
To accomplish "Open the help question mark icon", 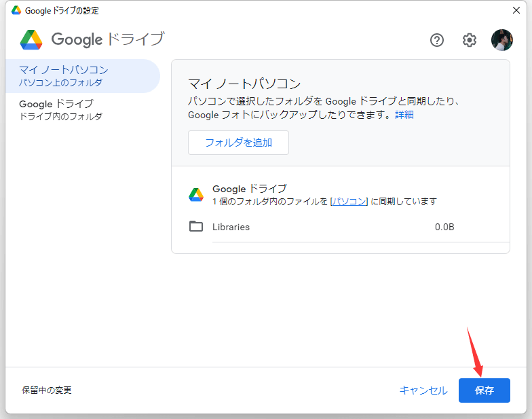I will (437, 40).
